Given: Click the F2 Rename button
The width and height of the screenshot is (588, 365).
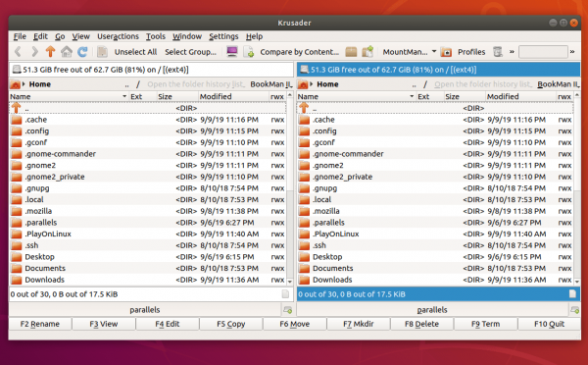Looking at the screenshot, I should [40, 324].
